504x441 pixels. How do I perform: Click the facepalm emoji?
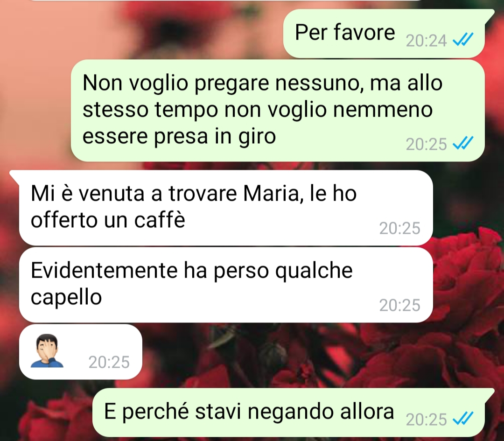click(x=47, y=350)
